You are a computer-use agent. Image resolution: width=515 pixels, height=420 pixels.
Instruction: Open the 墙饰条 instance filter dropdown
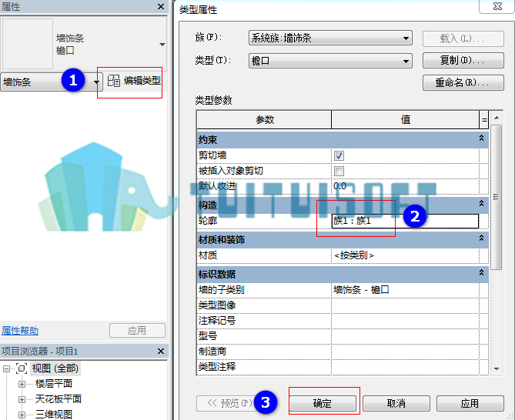click(96, 82)
